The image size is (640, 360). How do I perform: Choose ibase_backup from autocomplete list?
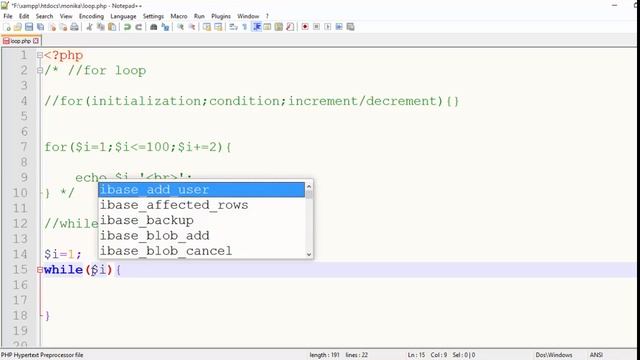point(202,220)
